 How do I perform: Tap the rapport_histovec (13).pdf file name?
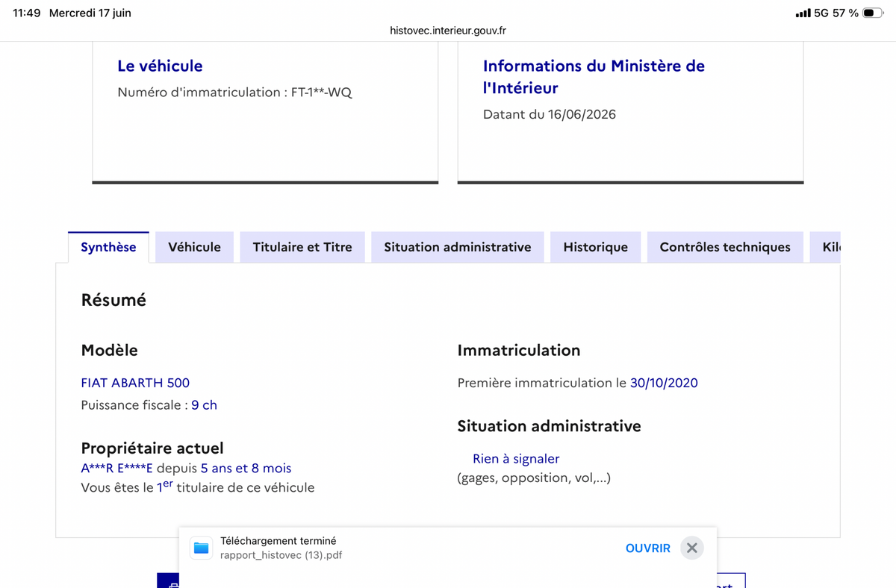point(281,555)
